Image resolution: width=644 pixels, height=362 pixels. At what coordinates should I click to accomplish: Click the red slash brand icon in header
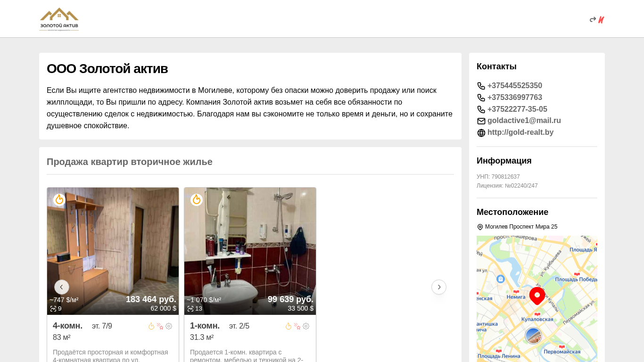(601, 20)
